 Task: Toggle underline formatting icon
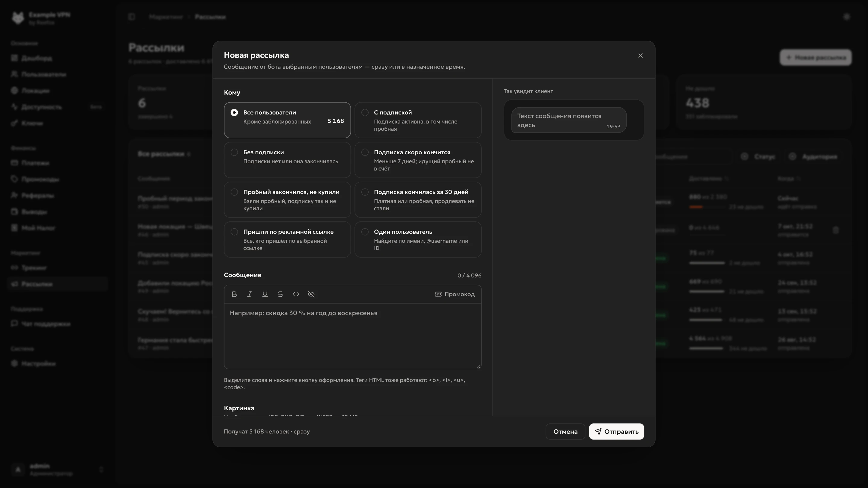pyautogui.click(x=265, y=294)
